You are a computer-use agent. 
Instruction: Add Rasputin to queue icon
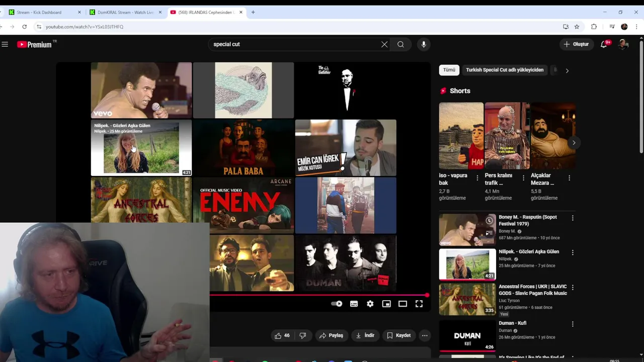click(489, 233)
